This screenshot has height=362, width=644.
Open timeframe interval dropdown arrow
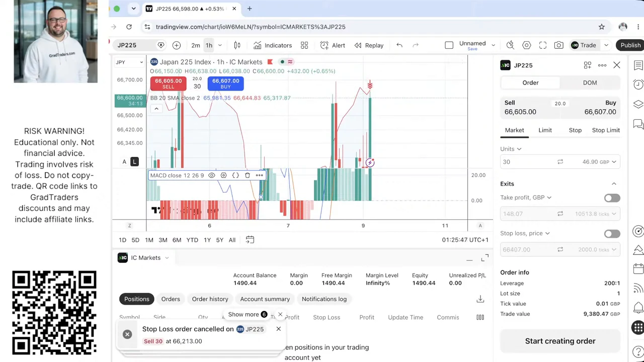coord(219,45)
